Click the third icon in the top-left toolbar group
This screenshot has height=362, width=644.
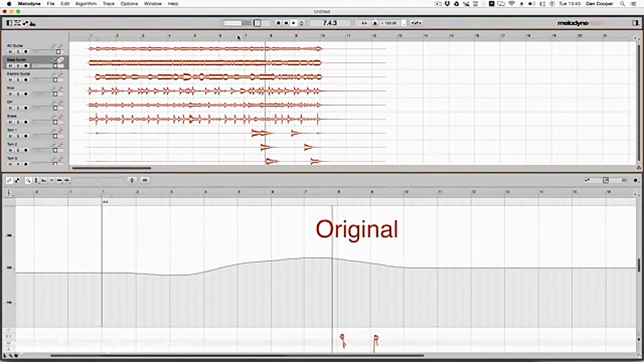26,23
